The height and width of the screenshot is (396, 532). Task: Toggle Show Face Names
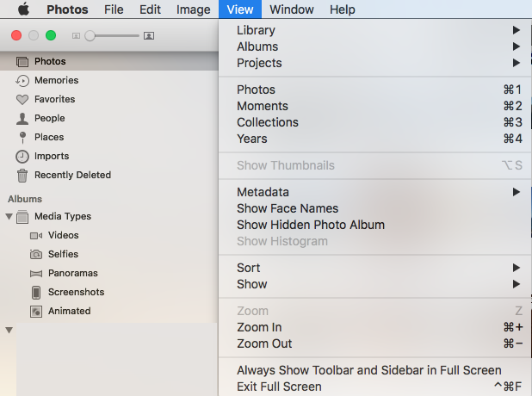click(x=375, y=208)
